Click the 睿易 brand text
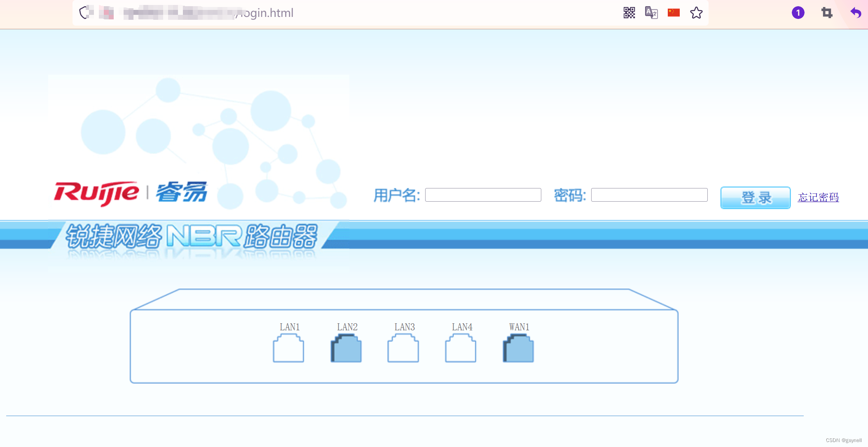Image resolution: width=868 pixels, height=447 pixels. pos(182,192)
